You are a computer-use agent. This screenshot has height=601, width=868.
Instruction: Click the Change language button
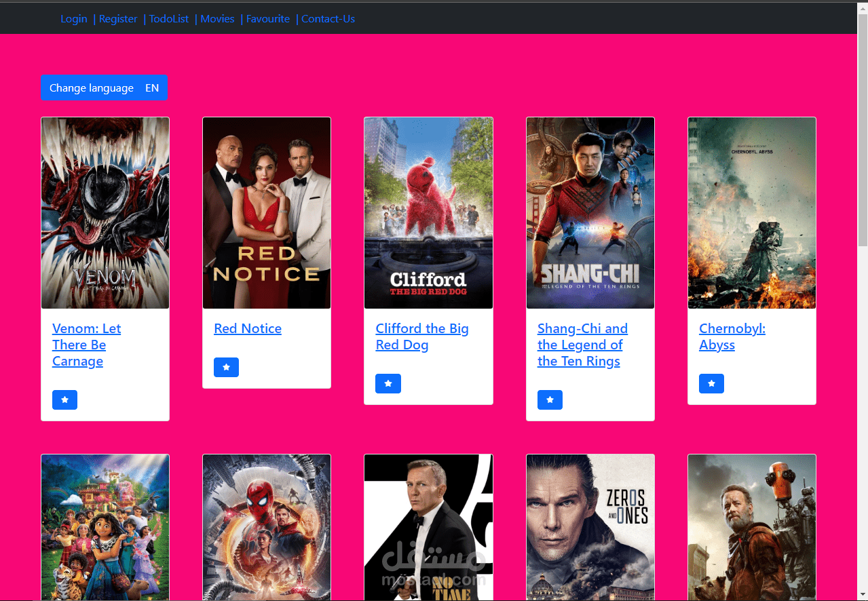tap(104, 88)
